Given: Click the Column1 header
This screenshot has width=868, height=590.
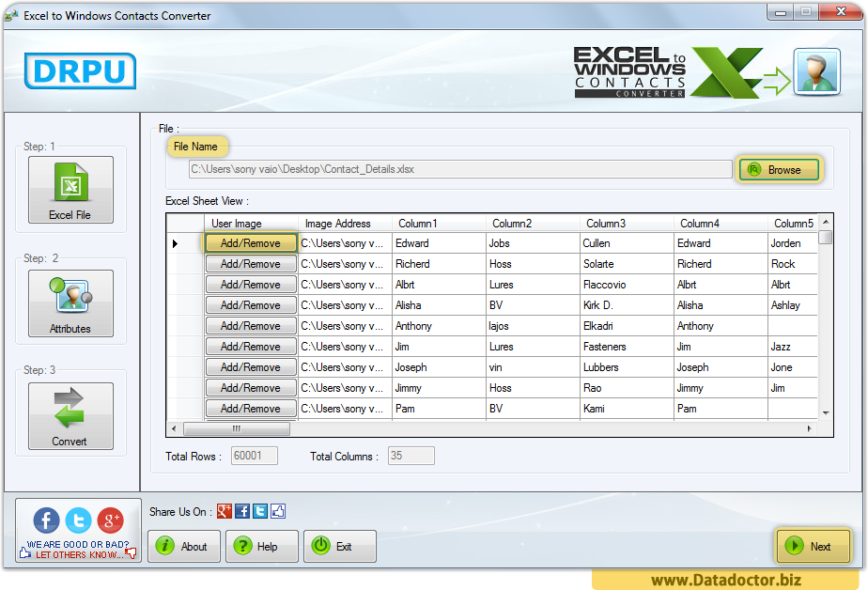Looking at the screenshot, I should 439,224.
